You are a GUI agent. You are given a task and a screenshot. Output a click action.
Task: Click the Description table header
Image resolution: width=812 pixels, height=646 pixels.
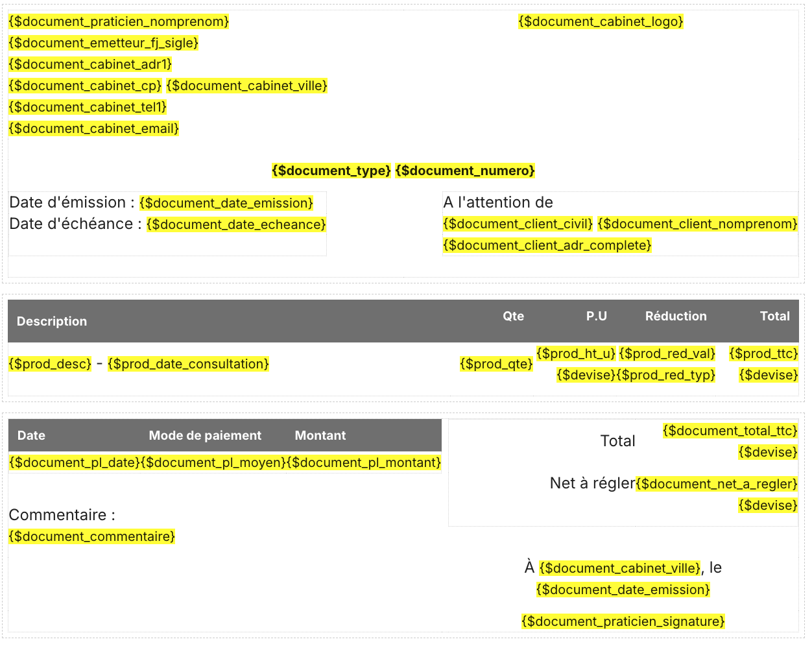(x=52, y=321)
